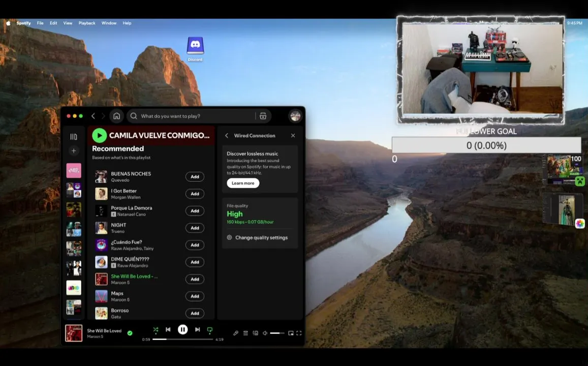588x366 pixels.
Task: Open the Browse icon in search bar
Action: 263,116
